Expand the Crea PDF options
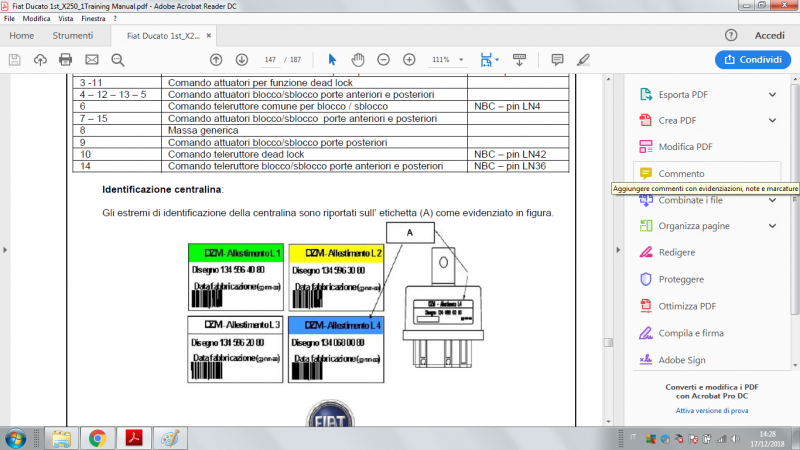800x450 pixels. 772,121
